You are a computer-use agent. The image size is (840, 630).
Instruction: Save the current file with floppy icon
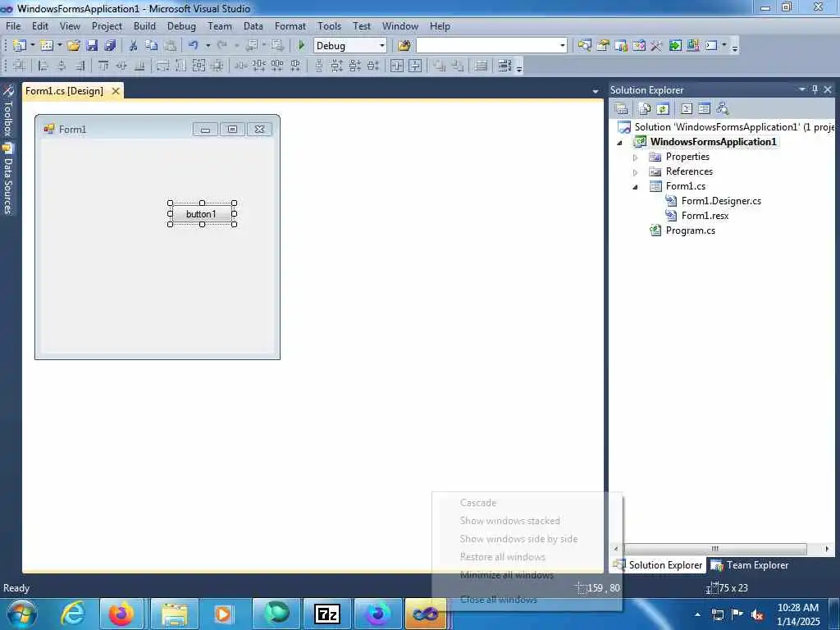(x=92, y=46)
